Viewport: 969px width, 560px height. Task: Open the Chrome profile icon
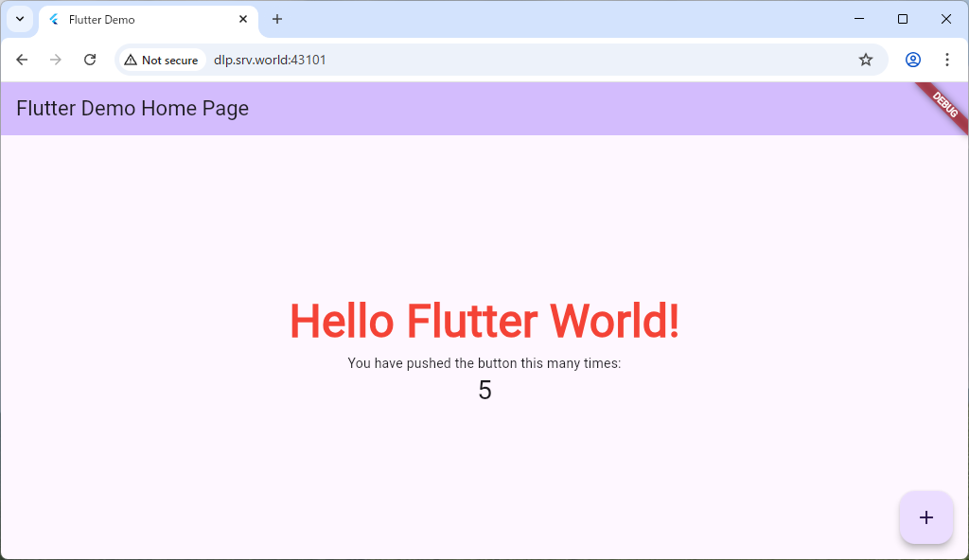click(912, 60)
